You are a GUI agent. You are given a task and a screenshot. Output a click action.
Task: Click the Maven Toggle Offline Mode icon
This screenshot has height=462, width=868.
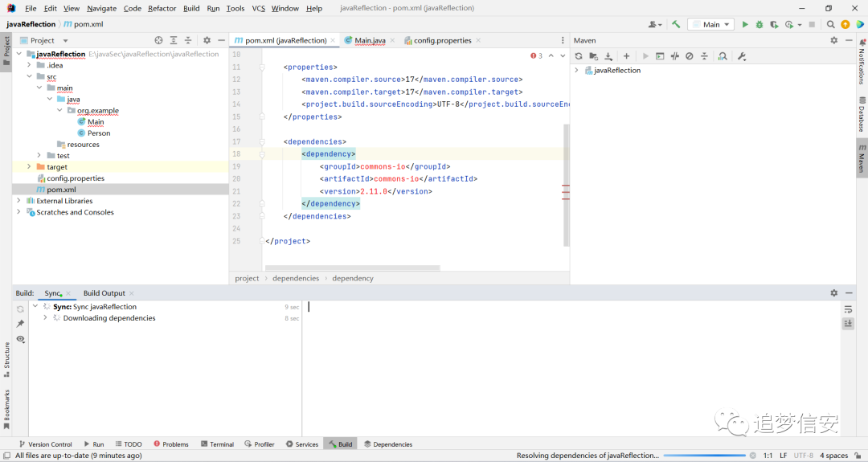[675, 56]
